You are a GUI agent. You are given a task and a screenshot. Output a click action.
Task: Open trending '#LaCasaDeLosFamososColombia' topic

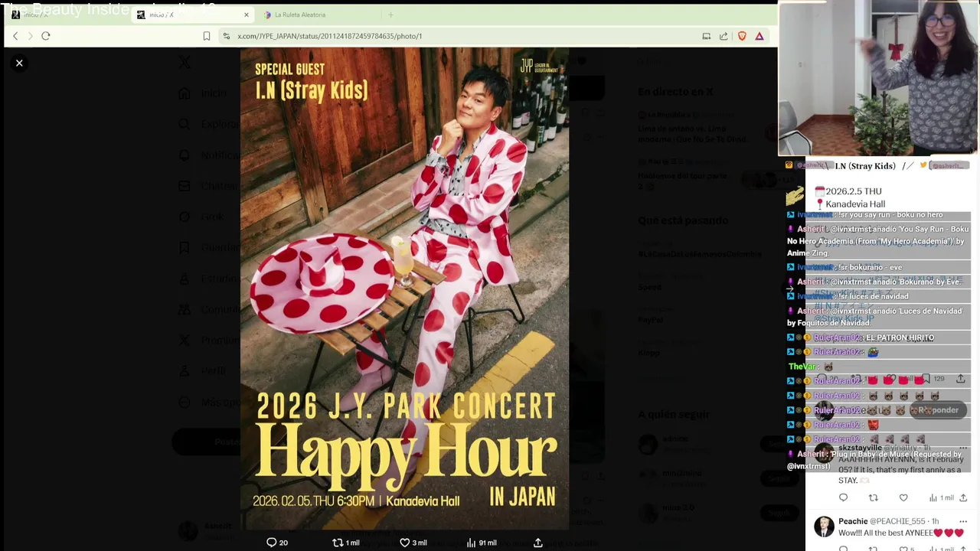700,254
